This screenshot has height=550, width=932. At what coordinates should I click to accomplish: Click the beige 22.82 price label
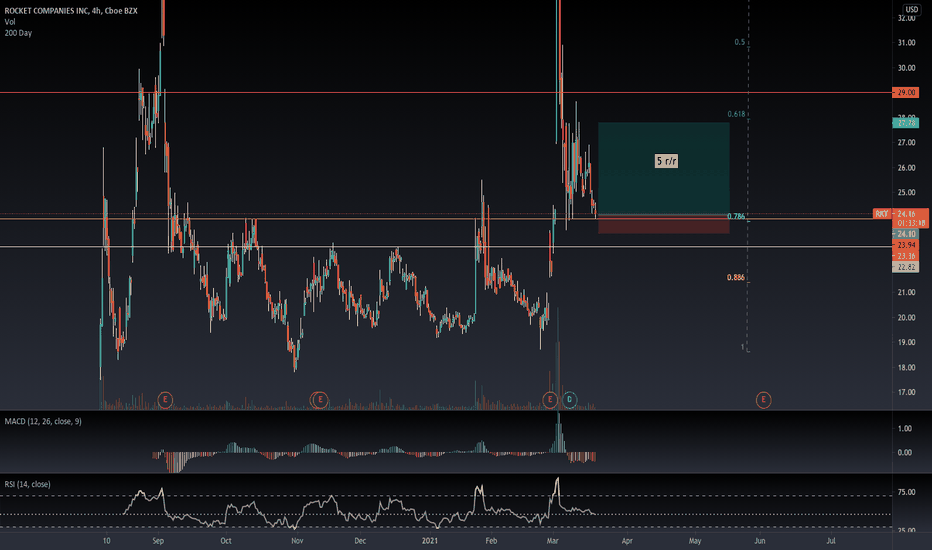pos(906,268)
